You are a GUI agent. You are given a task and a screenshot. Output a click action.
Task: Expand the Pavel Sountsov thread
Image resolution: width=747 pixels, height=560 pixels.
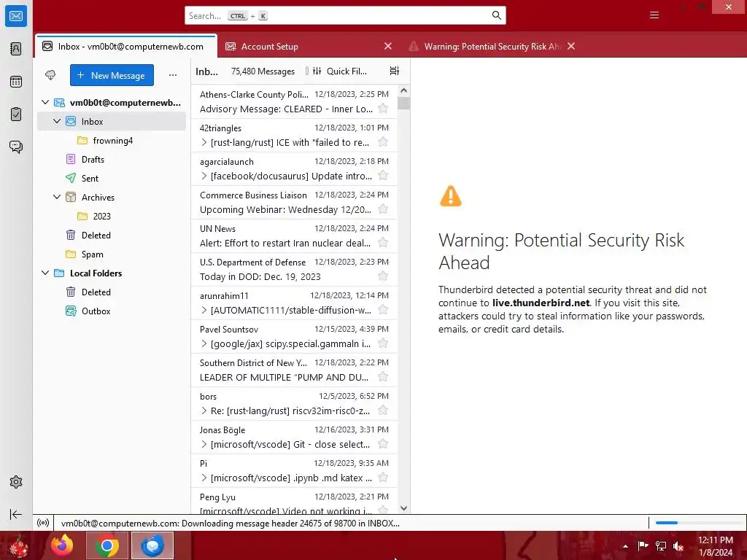pyautogui.click(x=204, y=344)
